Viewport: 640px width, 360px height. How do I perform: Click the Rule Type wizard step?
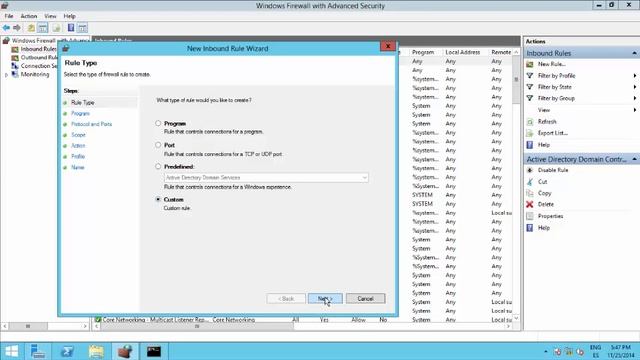click(x=83, y=102)
